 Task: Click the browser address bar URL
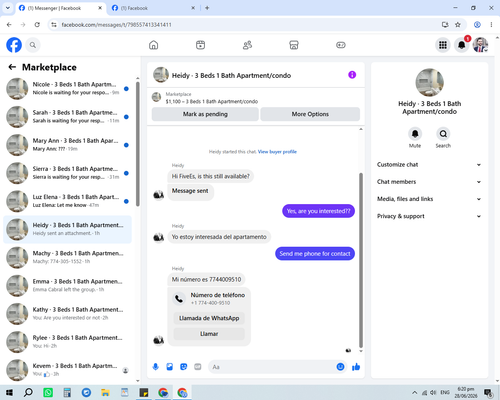click(x=116, y=25)
